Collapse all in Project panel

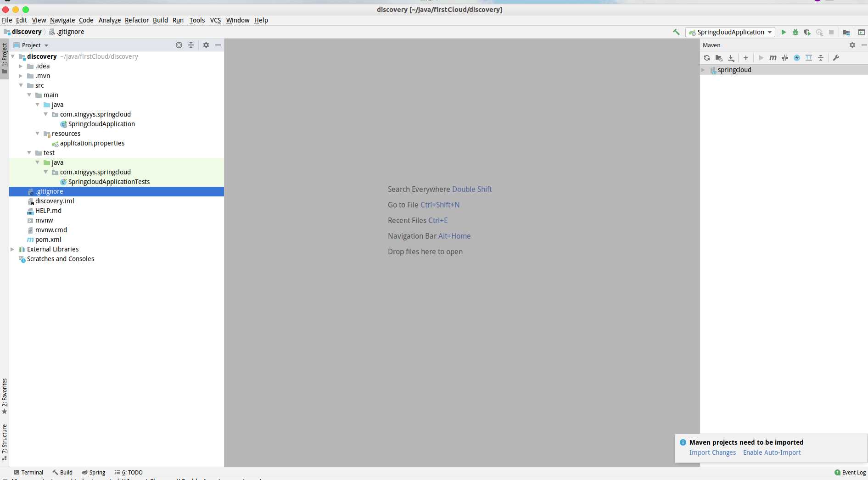coord(191,45)
